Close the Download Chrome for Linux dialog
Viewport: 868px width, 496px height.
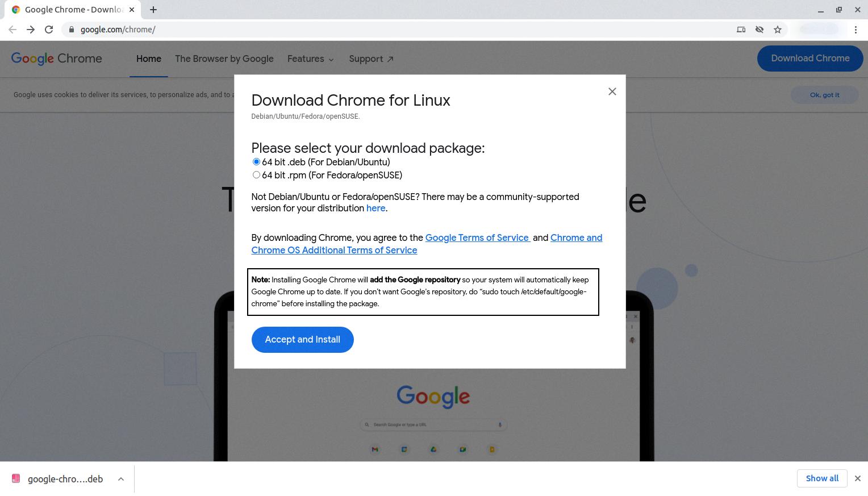tap(612, 91)
